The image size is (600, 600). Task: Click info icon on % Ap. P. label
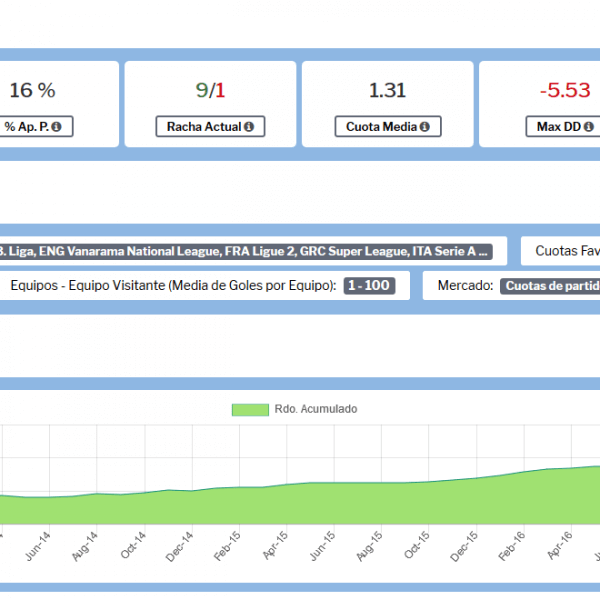[x=56, y=127]
